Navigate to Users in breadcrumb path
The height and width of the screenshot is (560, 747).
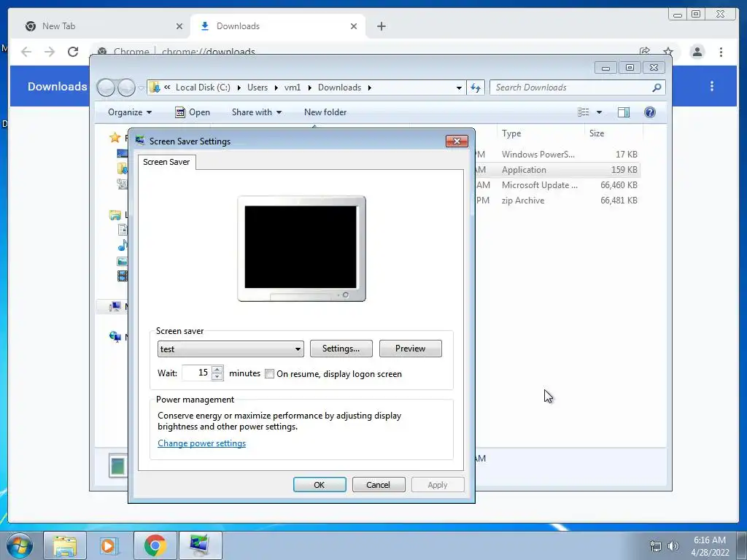(x=258, y=87)
